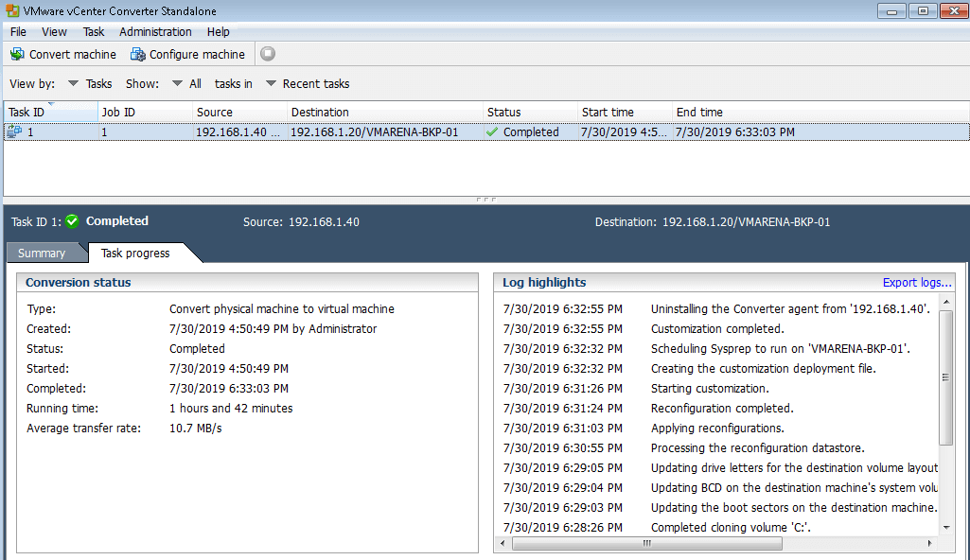Click log scrollbar down arrow
The image size is (970, 560).
pyautogui.click(x=946, y=527)
